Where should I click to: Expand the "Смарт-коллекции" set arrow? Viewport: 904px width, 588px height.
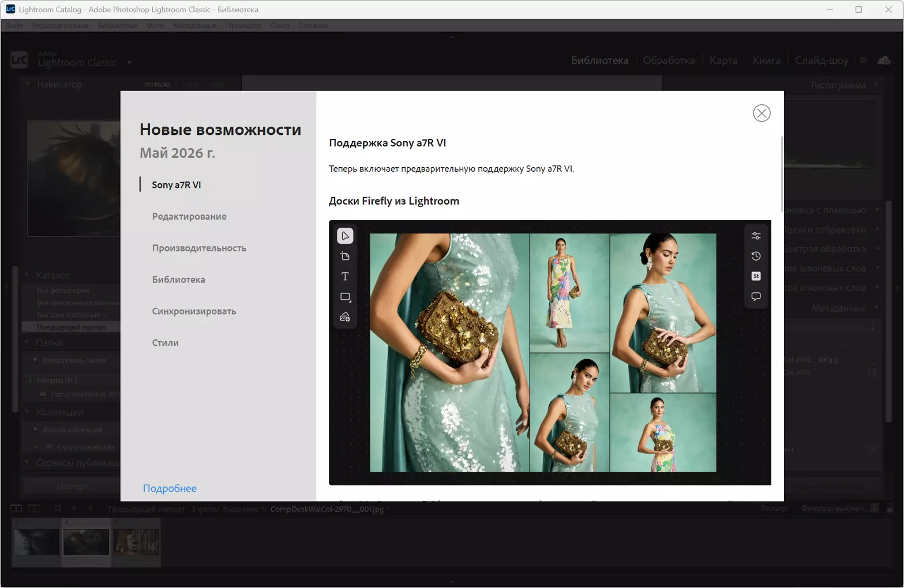click(x=36, y=447)
